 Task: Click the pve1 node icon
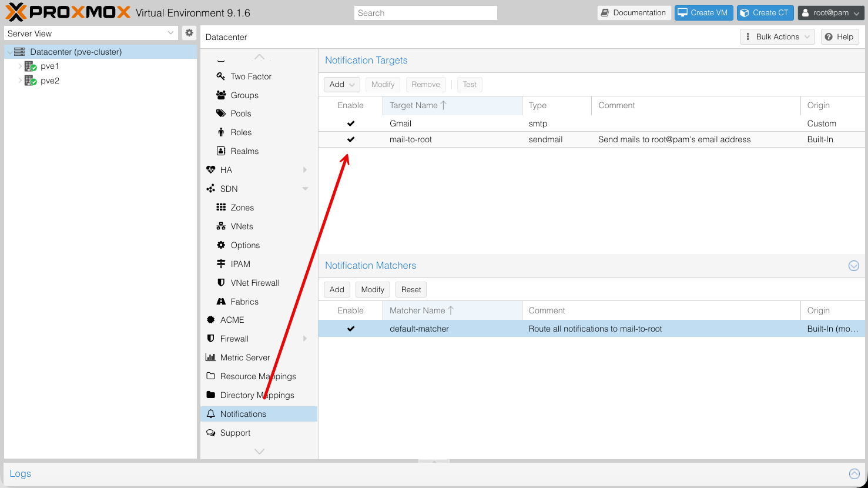pos(31,66)
